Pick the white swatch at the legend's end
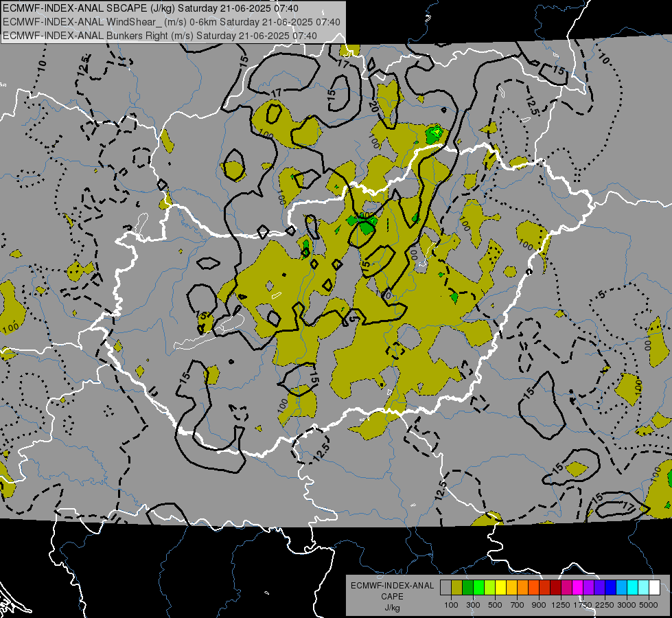This screenshot has height=618, width=672. [x=654, y=588]
